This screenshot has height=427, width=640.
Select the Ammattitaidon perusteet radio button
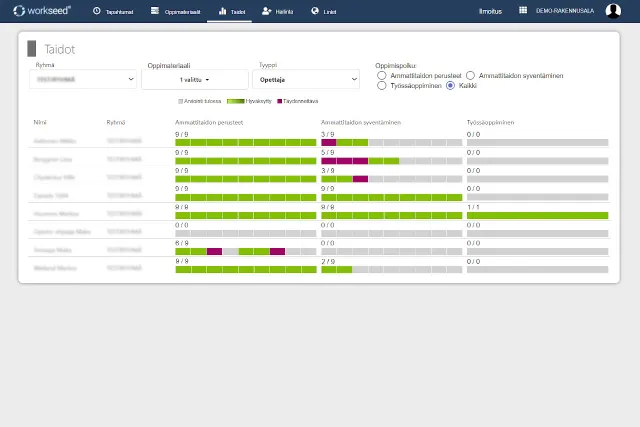click(x=382, y=76)
